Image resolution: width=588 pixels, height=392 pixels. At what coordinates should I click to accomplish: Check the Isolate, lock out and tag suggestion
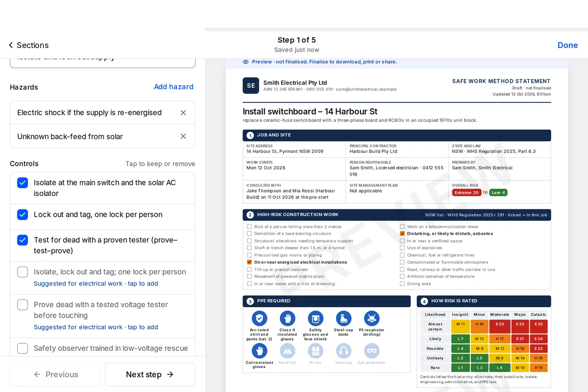point(23,272)
